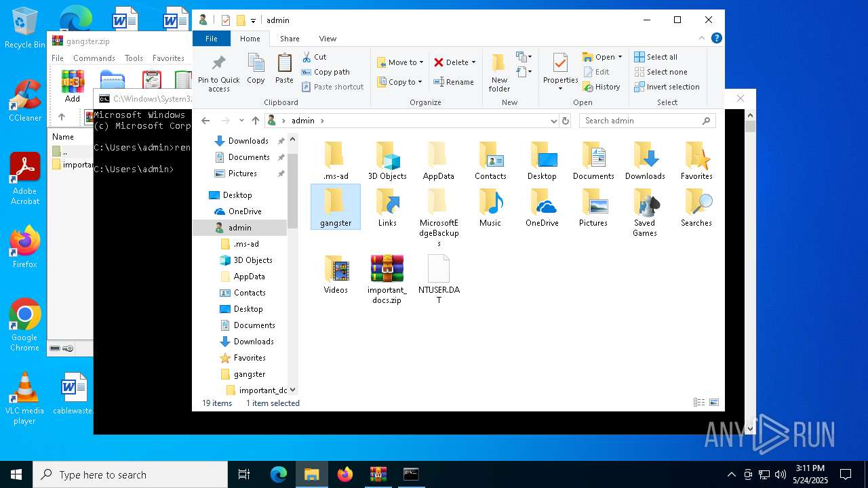Screen dimensions: 868x488
Task: Click Select all in ribbon
Action: point(656,57)
